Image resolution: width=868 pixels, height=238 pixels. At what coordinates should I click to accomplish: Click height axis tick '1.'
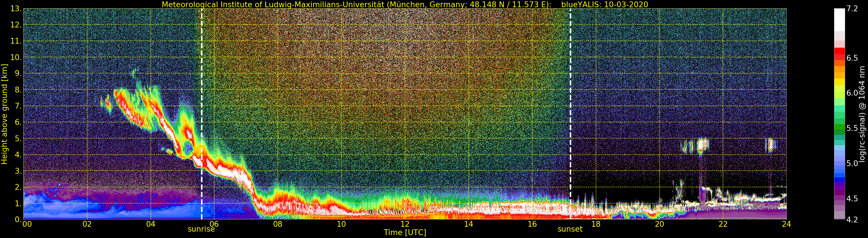(18, 203)
